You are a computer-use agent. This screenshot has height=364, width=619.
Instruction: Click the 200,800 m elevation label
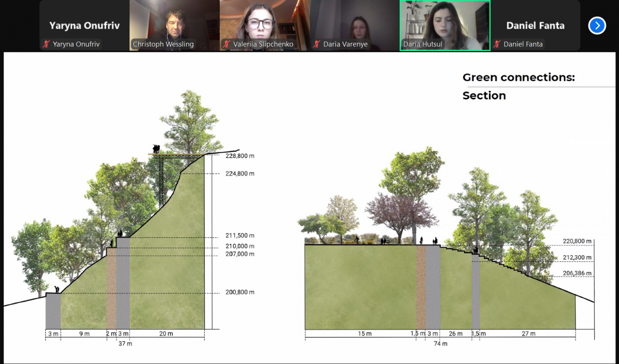click(x=240, y=292)
